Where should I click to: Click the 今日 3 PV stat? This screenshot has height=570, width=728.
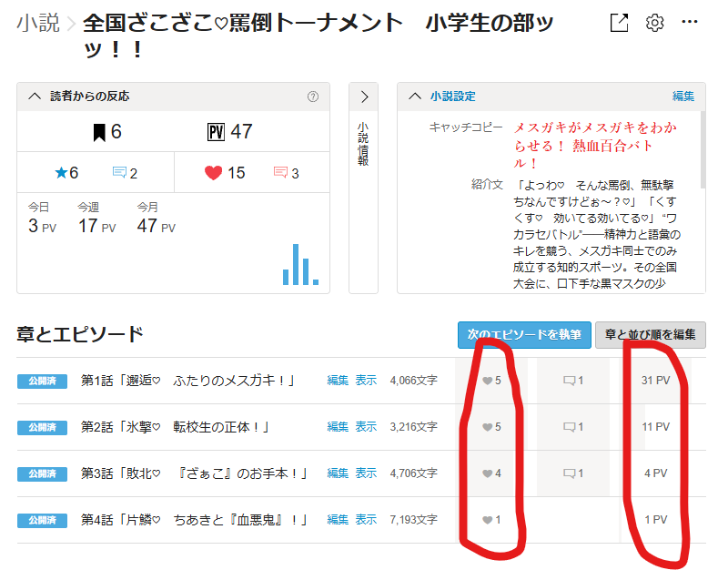point(42,219)
